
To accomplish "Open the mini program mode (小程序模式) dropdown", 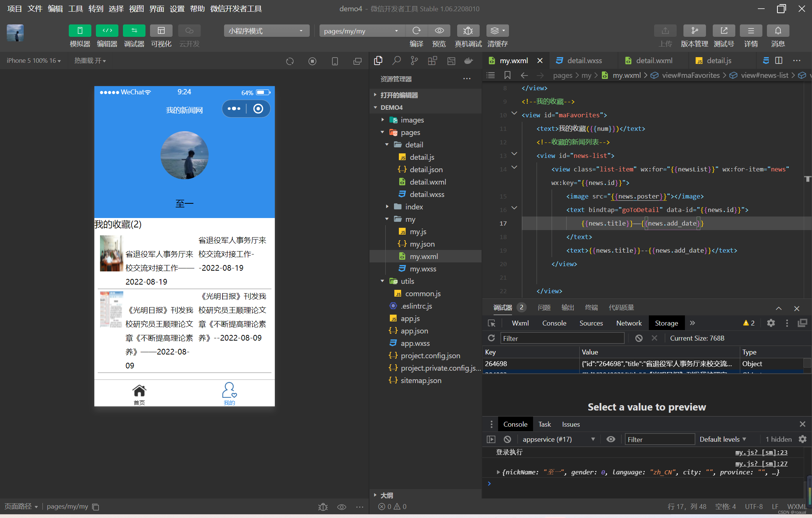I will coord(267,31).
